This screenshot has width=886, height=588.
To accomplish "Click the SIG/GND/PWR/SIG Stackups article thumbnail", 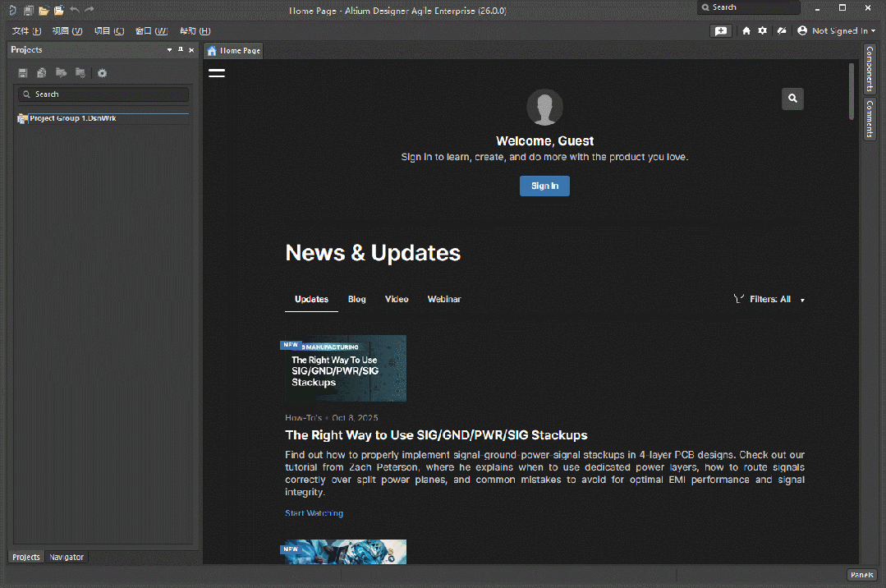I will (343, 369).
